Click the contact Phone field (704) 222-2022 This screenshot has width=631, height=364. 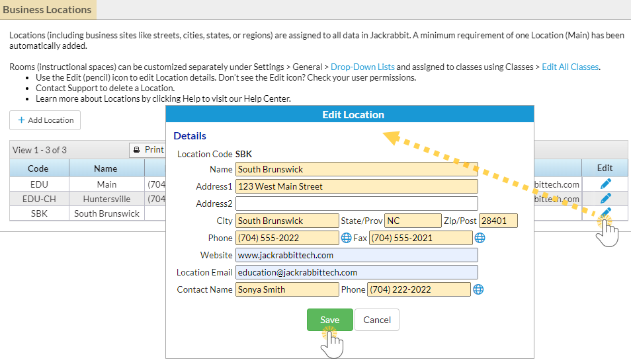419,289
